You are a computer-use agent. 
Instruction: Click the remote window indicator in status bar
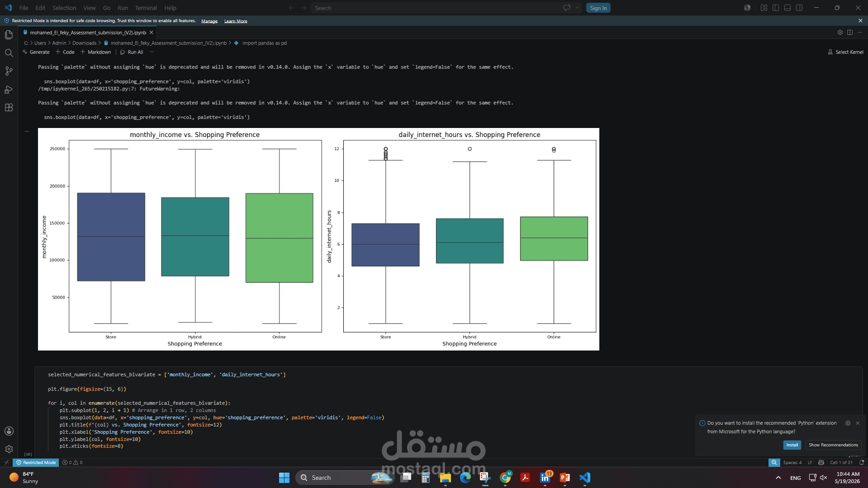click(x=6, y=463)
